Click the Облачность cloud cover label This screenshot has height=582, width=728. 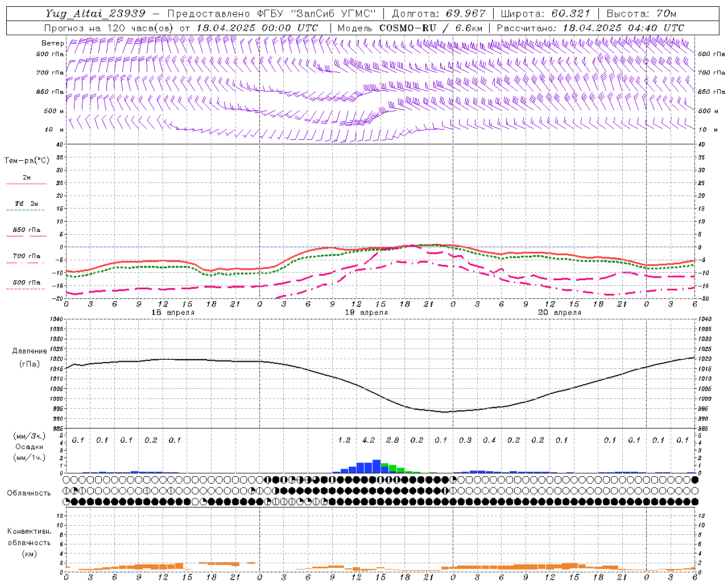(x=29, y=493)
